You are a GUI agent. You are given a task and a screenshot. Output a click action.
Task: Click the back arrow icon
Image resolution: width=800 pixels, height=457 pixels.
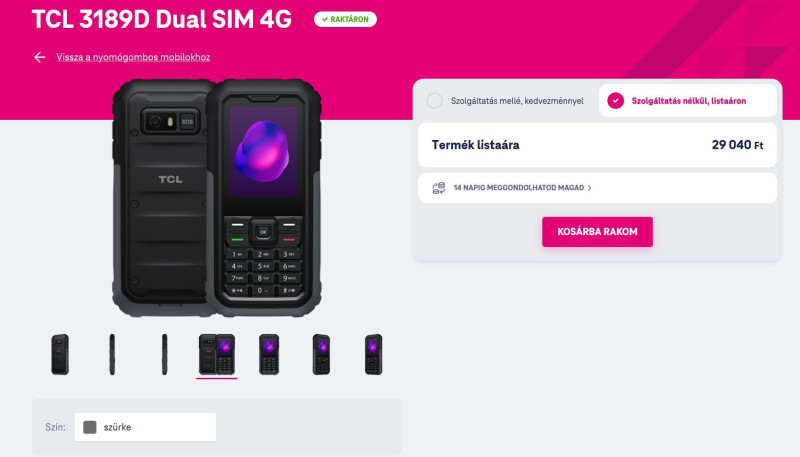pos(39,57)
